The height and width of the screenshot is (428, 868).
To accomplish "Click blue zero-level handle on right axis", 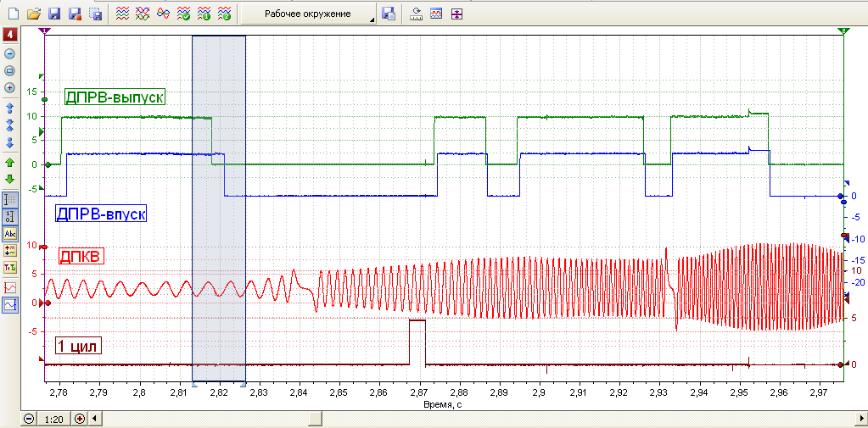I will [x=840, y=197].
